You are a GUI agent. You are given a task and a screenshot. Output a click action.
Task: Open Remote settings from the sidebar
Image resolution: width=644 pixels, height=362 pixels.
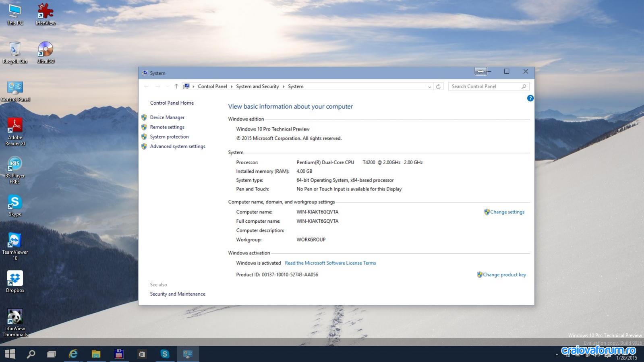(x=167, y=127)
